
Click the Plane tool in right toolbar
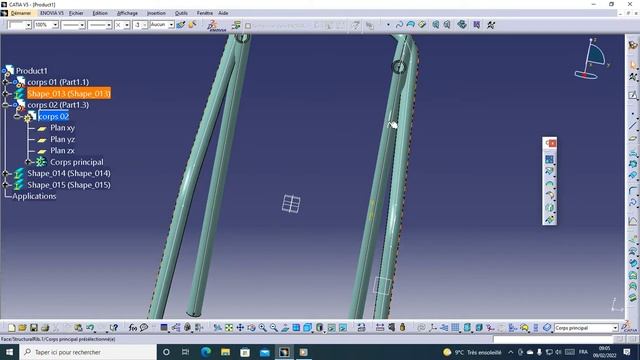coord(633,139)
